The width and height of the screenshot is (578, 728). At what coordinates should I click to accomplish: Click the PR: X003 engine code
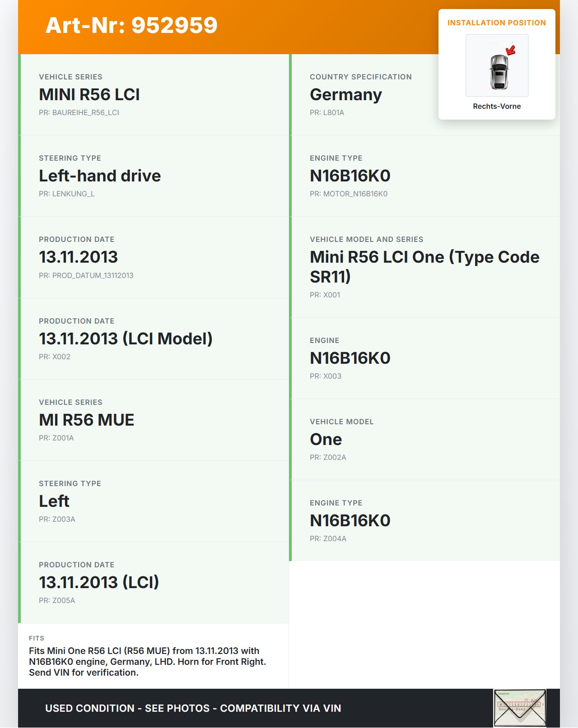click(x=326, y=376)
